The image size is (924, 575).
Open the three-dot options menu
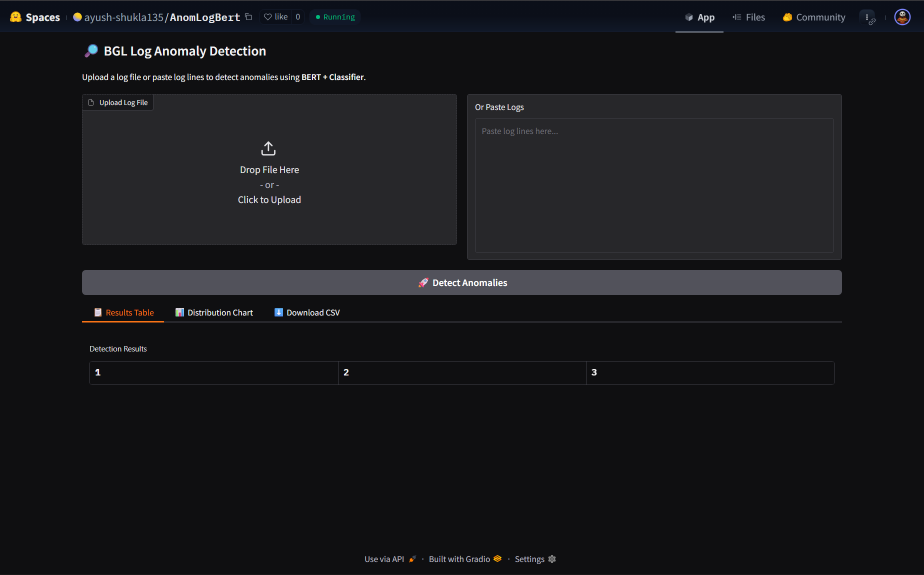click(x=867, y=17)
